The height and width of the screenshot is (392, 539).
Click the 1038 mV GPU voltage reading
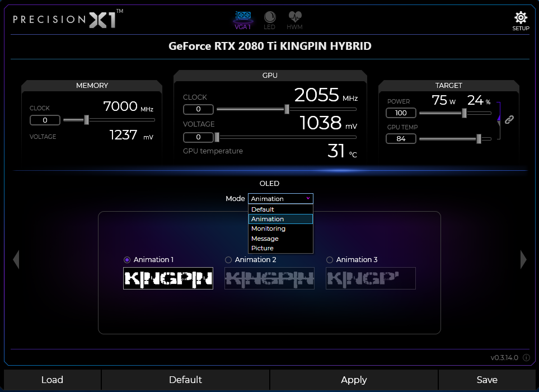(x=329, y=123)
